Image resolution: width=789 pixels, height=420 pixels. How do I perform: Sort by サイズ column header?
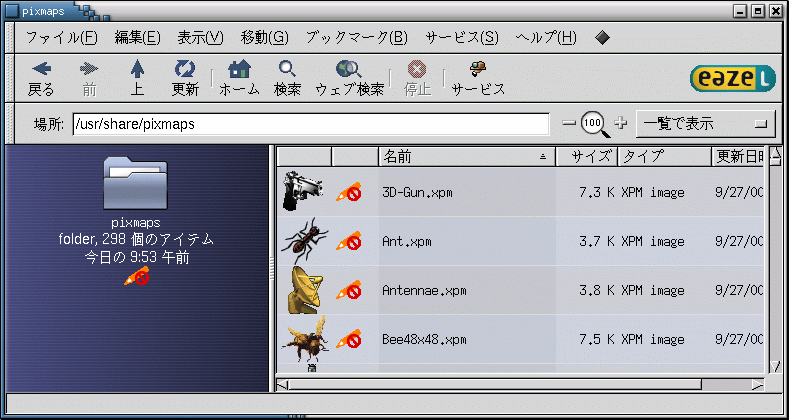tap(587, 157)
